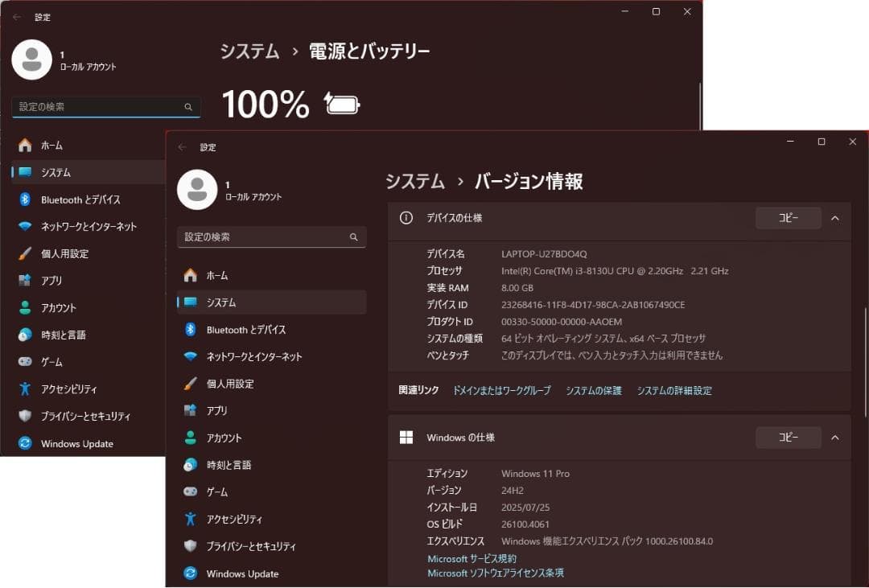
Task: Copy the device specifications with コピー
Action: [787, 217]
